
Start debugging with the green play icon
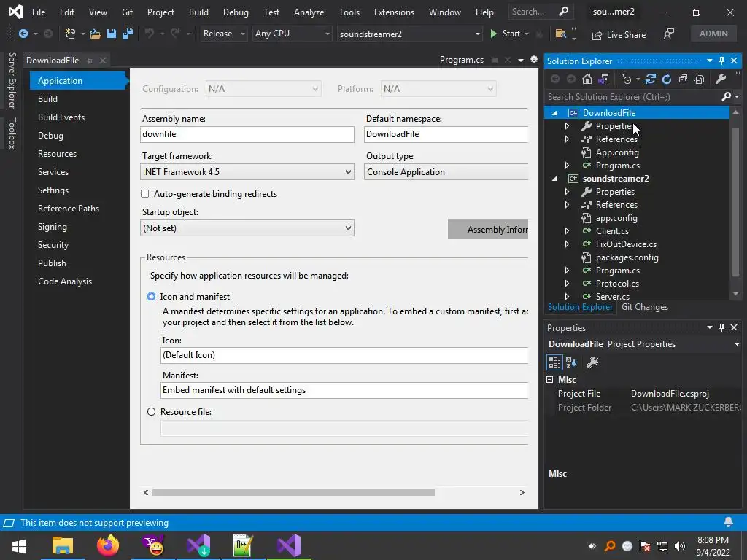(x=494, y=34)
